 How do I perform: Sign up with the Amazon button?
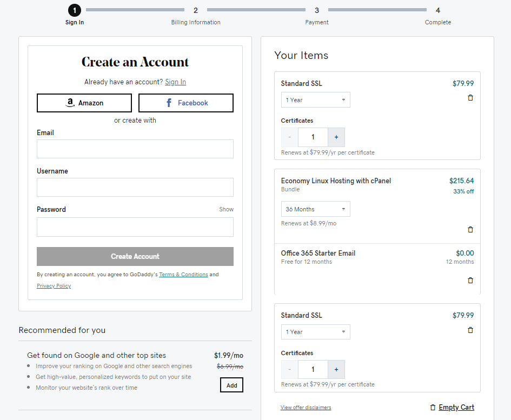(x=84, y=103)
